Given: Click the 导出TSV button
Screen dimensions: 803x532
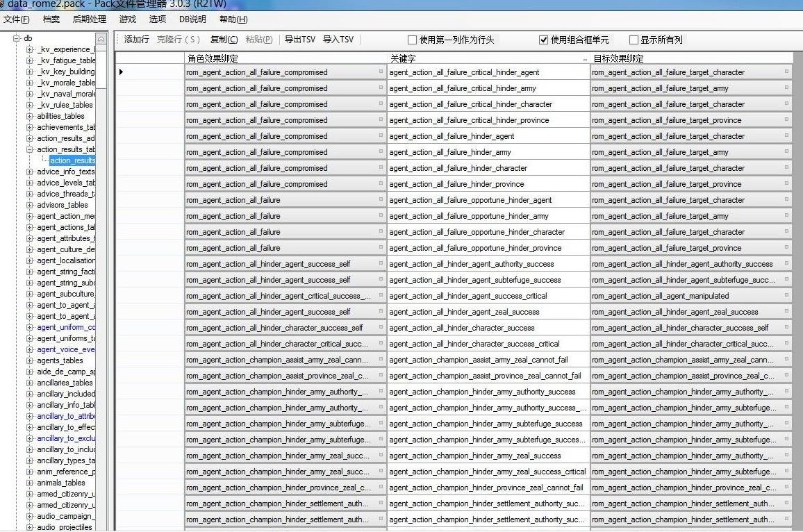Looking at the screenshot, I should [300, 40].
